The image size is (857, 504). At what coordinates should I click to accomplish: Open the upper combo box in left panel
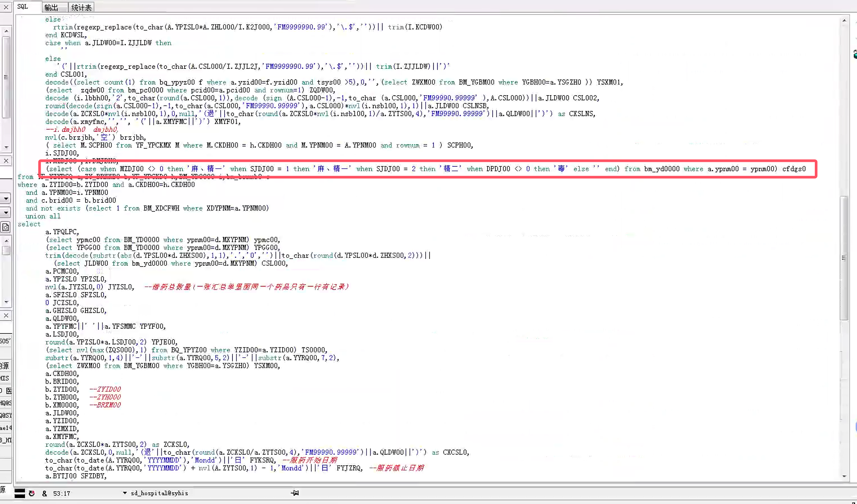[x=6, y=198]
